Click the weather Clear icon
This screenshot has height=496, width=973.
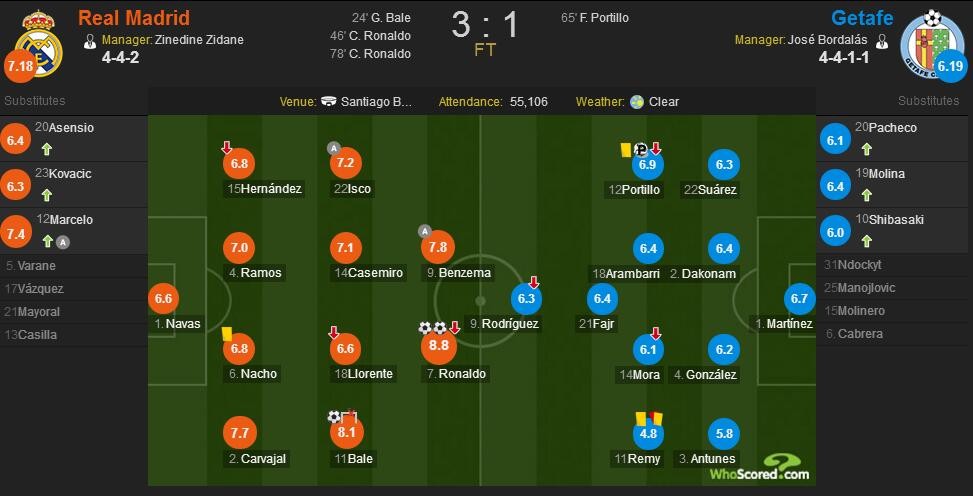636,102
